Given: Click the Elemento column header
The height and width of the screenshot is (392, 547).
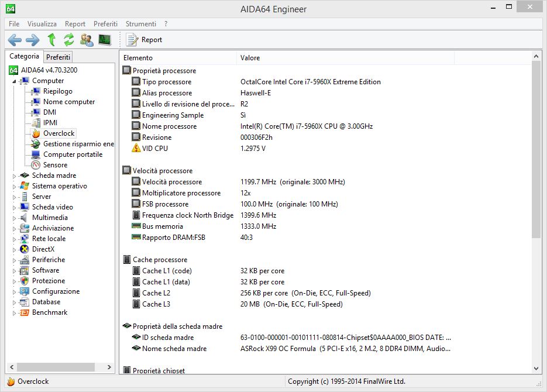Looking at the screenshot, I should pos(138,58).
